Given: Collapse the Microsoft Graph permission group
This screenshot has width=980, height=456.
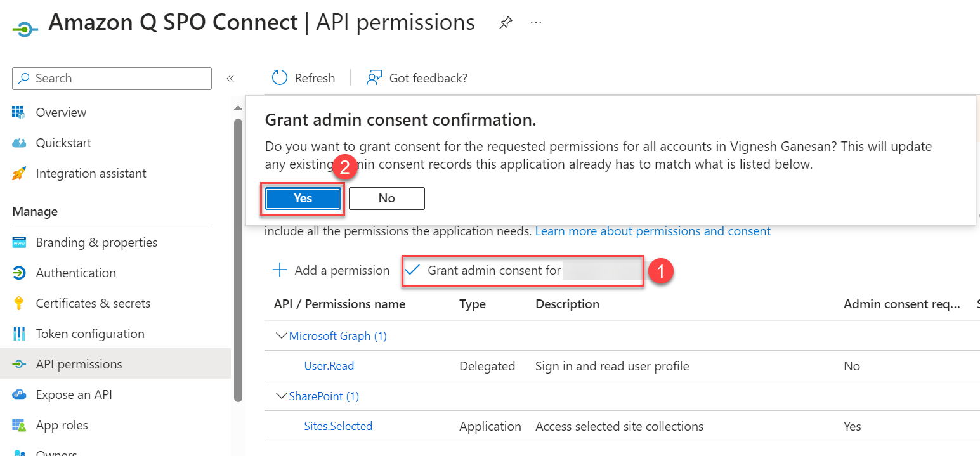Looking at the screenshot, I should 281,335.
